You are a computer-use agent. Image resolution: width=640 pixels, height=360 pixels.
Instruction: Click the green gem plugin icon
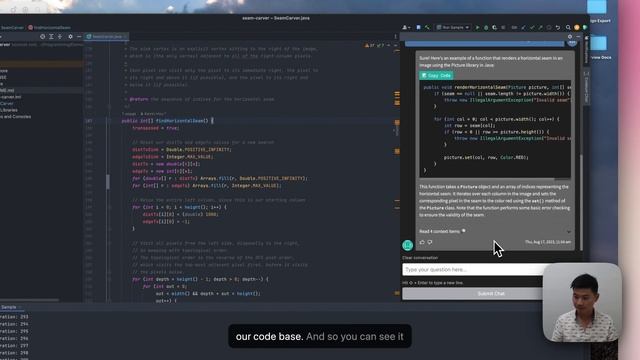[585, 27]
